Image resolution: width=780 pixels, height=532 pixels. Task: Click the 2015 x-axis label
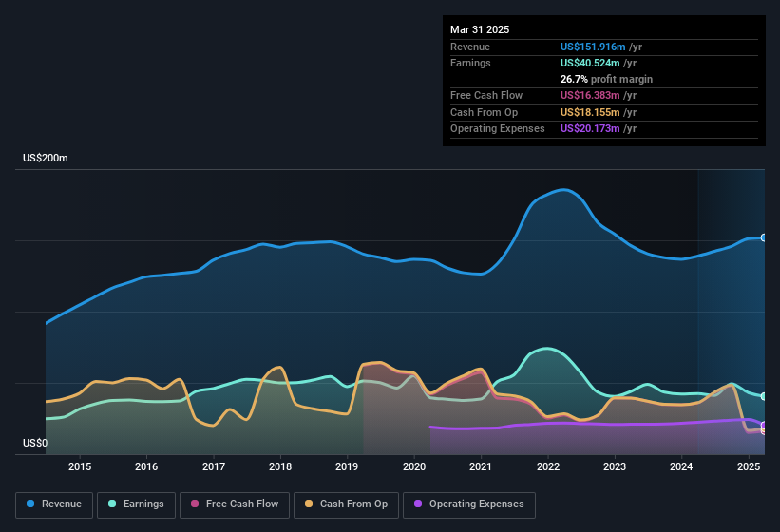click(80, 466)
